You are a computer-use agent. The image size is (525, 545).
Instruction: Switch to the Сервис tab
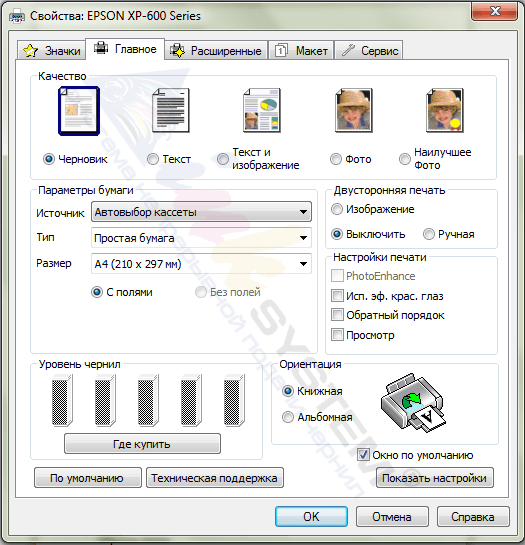(369, 50)
